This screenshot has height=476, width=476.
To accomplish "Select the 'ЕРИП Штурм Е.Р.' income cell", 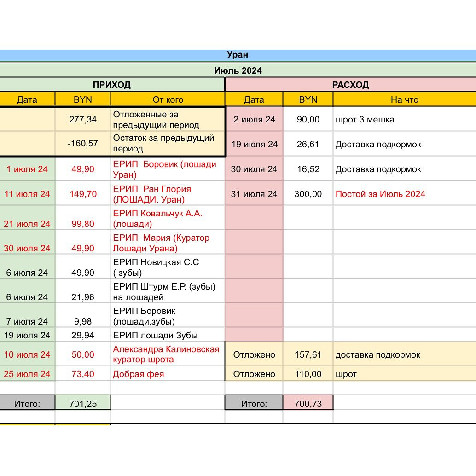I will 168,292.
